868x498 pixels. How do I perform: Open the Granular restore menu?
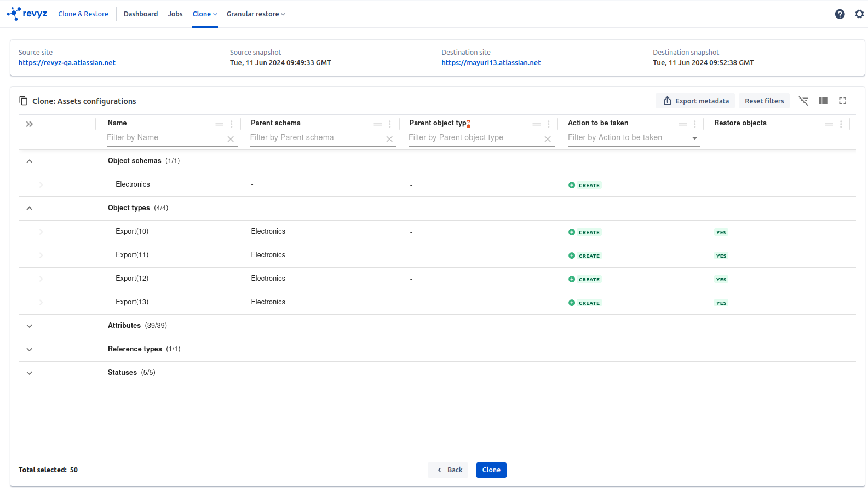(x=256, y=14)
